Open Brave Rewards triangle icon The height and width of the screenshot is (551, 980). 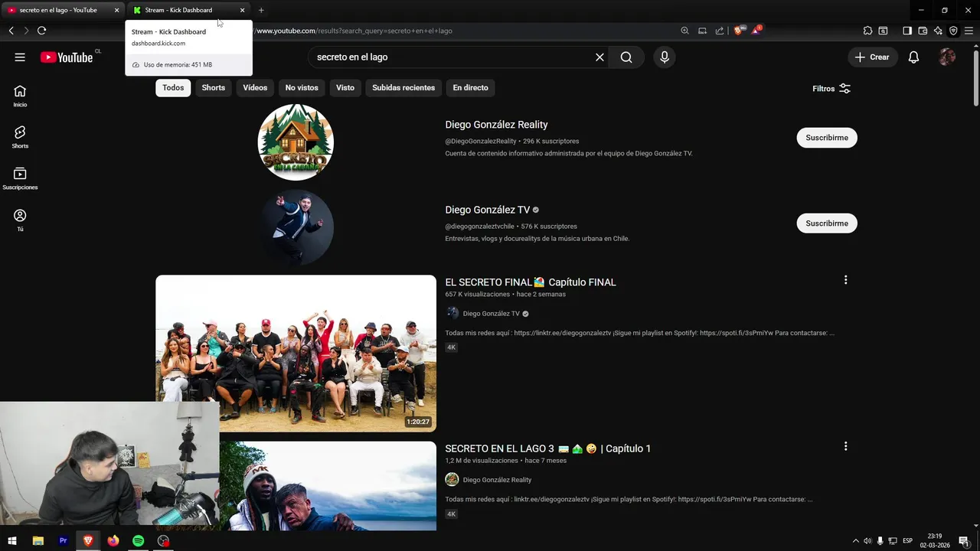756,31
